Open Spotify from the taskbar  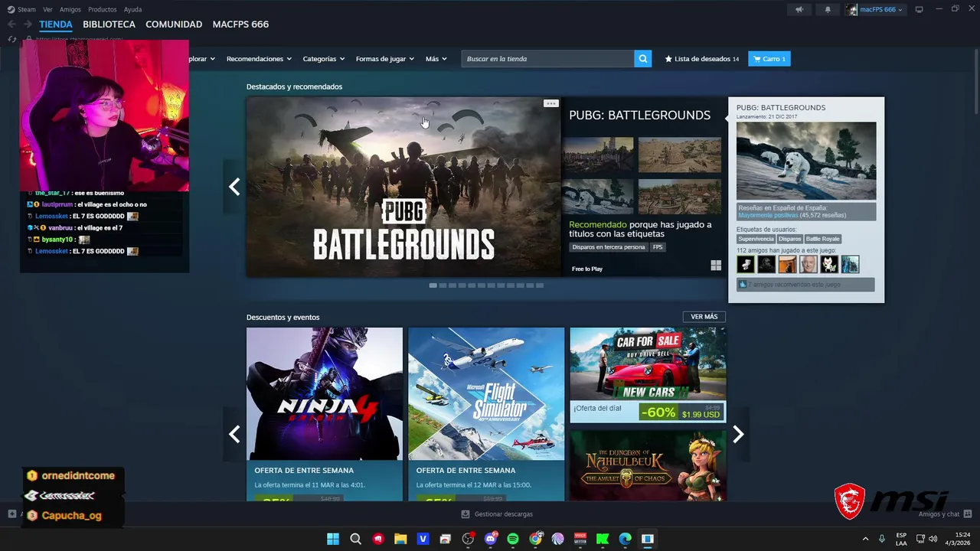click(513, 539)
